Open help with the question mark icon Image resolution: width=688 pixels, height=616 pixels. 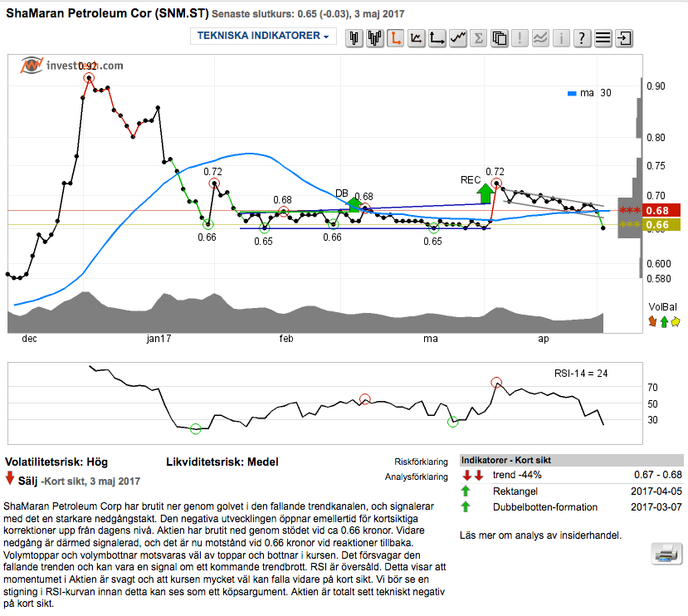point(583,38)
